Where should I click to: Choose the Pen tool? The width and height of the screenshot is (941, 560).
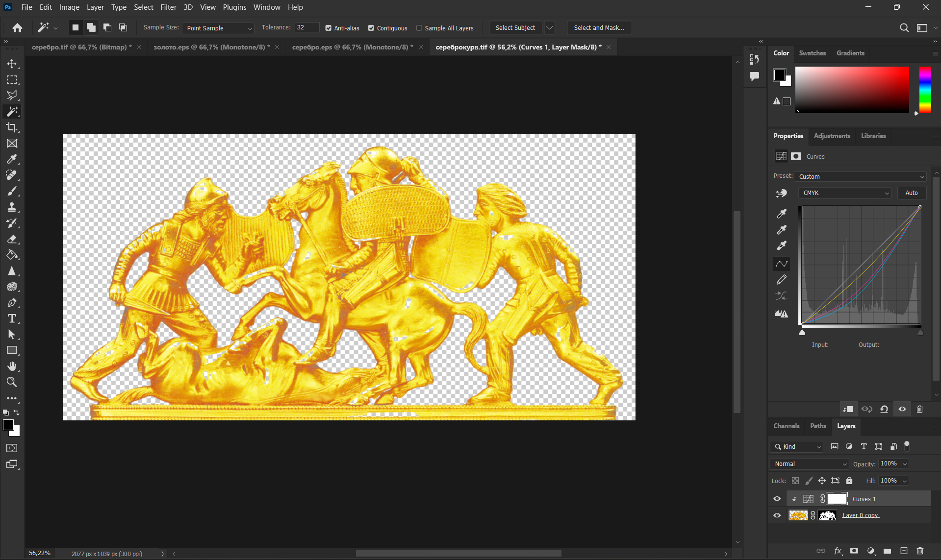tap(12, 303)
